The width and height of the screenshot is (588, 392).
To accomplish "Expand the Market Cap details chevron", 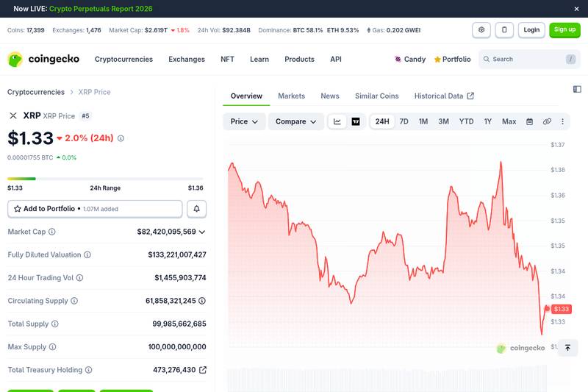I will [x=202, y=232].
